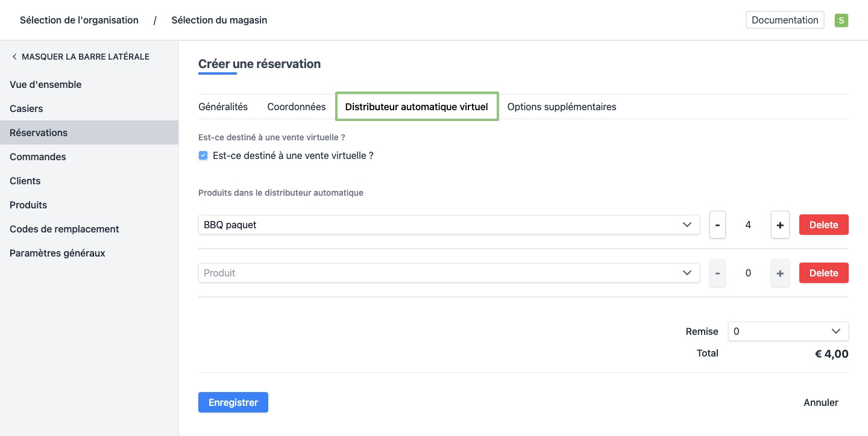This screenshot has width=868, height=436.
Task: Cancel with the Annuler link
Action: tap(820, 402)
